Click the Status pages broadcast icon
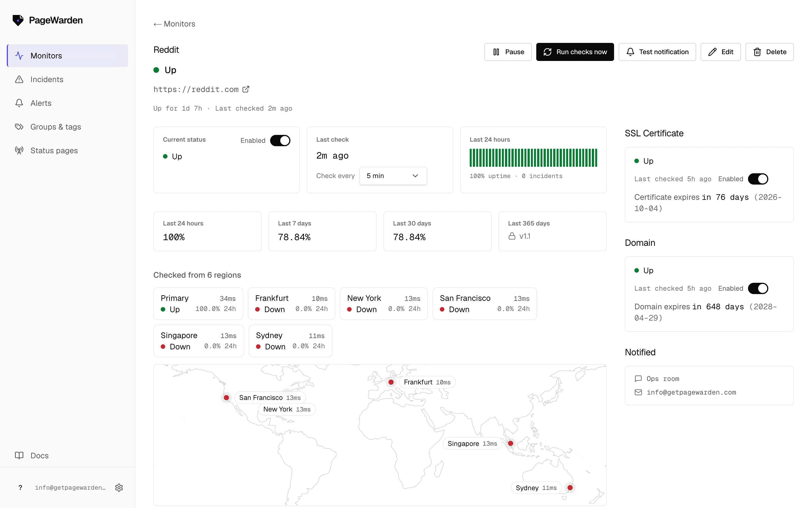This screenshot has height=508, width=812. tap(19, 150)
